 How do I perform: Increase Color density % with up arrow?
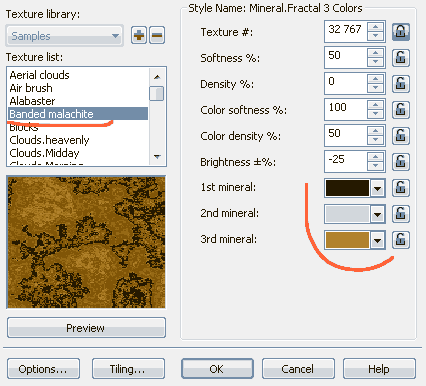pos(375,131)
